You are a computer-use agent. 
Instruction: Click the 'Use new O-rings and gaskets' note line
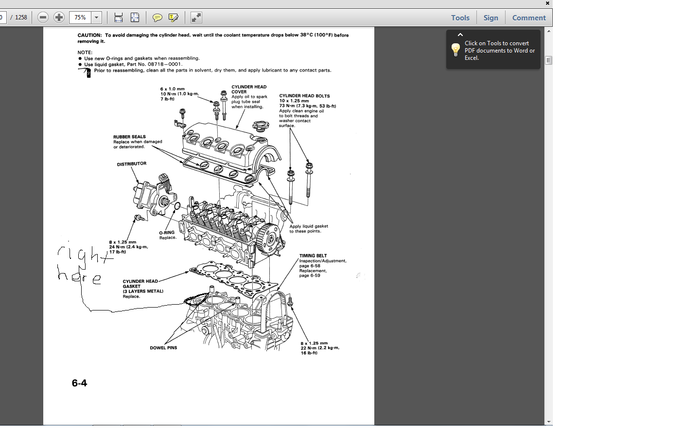[142, 58]
